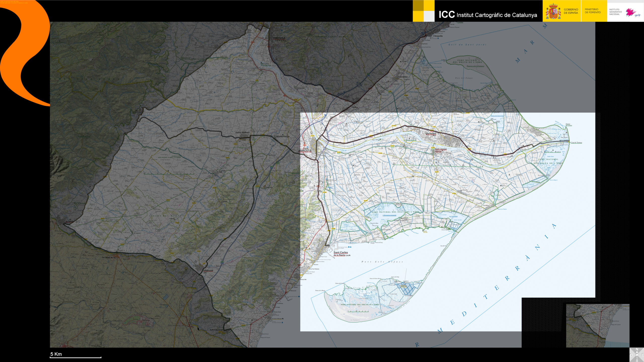Image resolution: width=644 pixels, height=362 pixels.
Task: Click the Ministerio de Fomento banner
Action: tap(592, 11)
